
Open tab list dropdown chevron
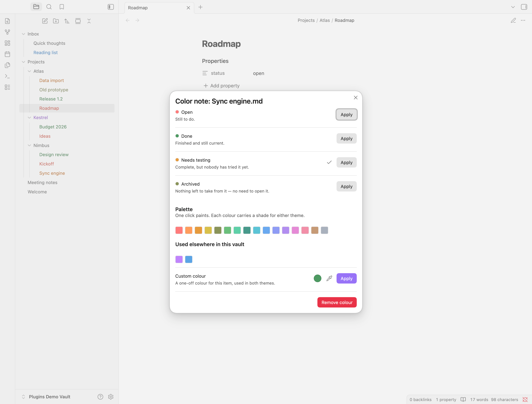click(513, 7)
